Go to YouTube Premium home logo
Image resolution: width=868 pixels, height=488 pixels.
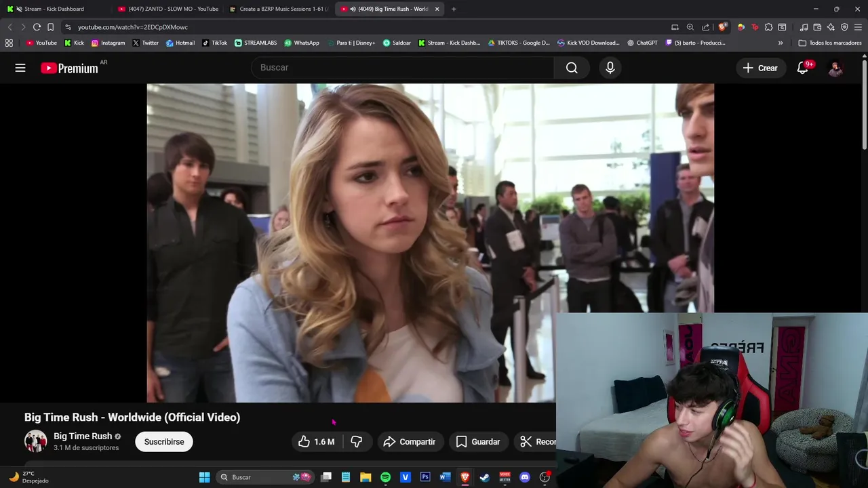click(x=69, y=68)
